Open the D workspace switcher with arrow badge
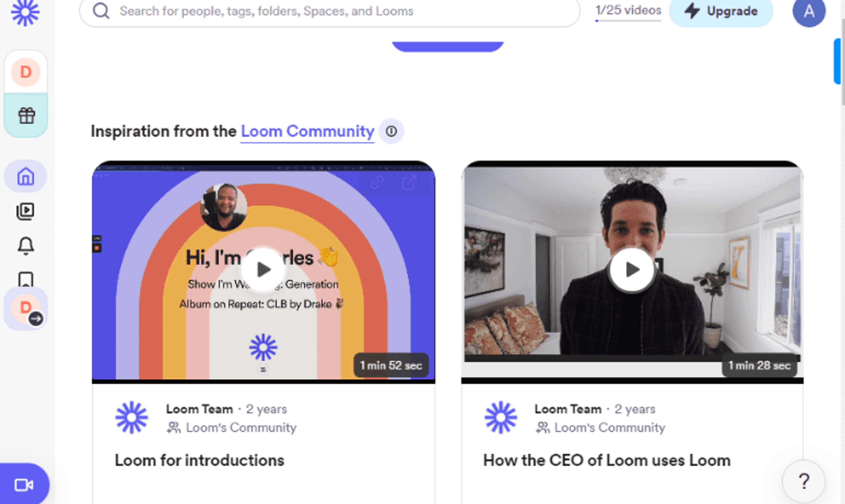 coord(26,309)
